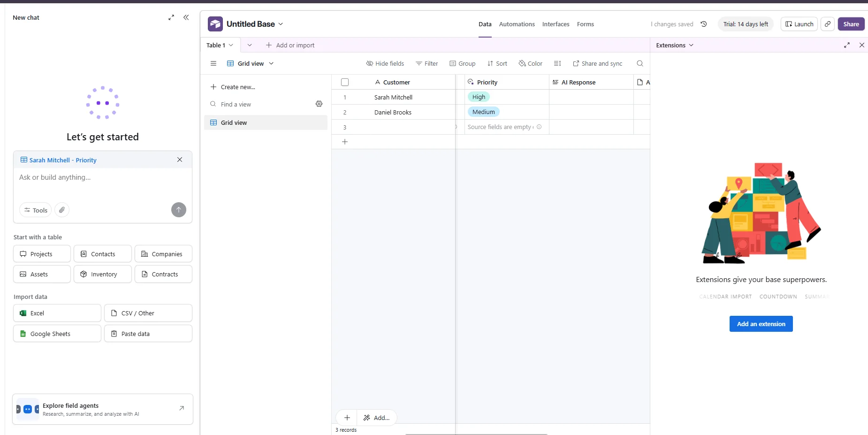The width and height of the screenshot is (868, 435).
Task: Click Add or import table
Action: coord(290,45)
